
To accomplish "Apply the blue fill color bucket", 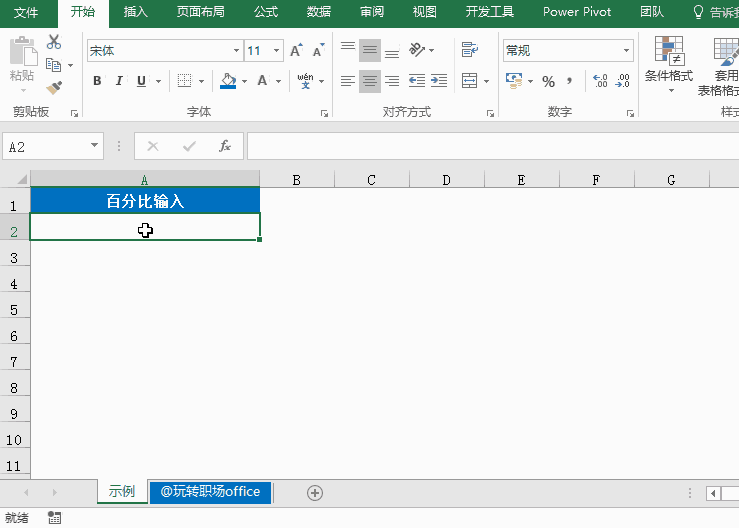I will [228, 81].
